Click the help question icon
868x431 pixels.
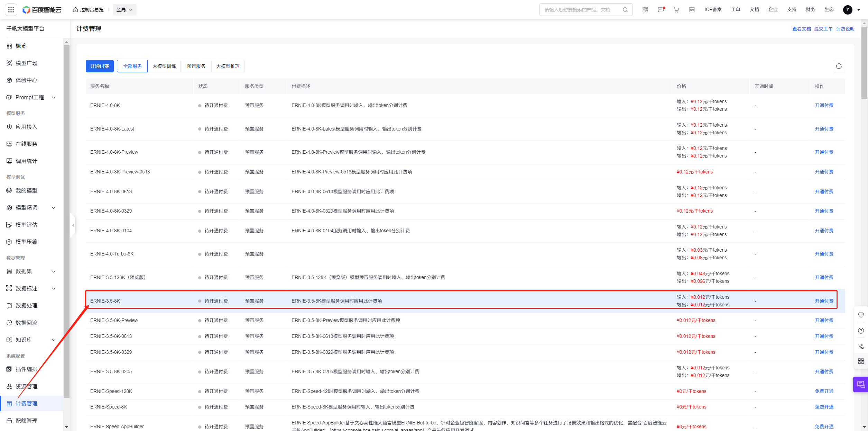[861, 331]
